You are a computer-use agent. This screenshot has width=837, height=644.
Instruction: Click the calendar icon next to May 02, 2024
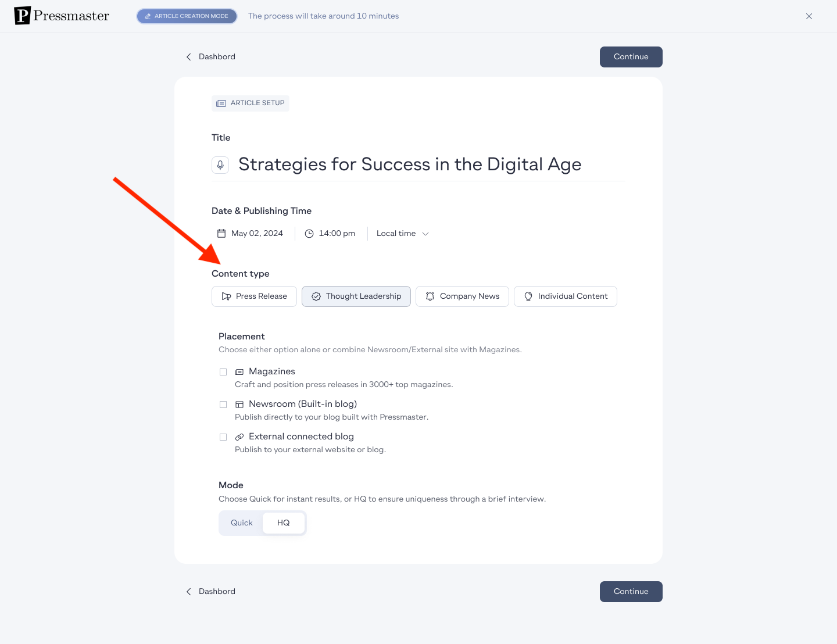pyautogui.click(x=221, y=233)
